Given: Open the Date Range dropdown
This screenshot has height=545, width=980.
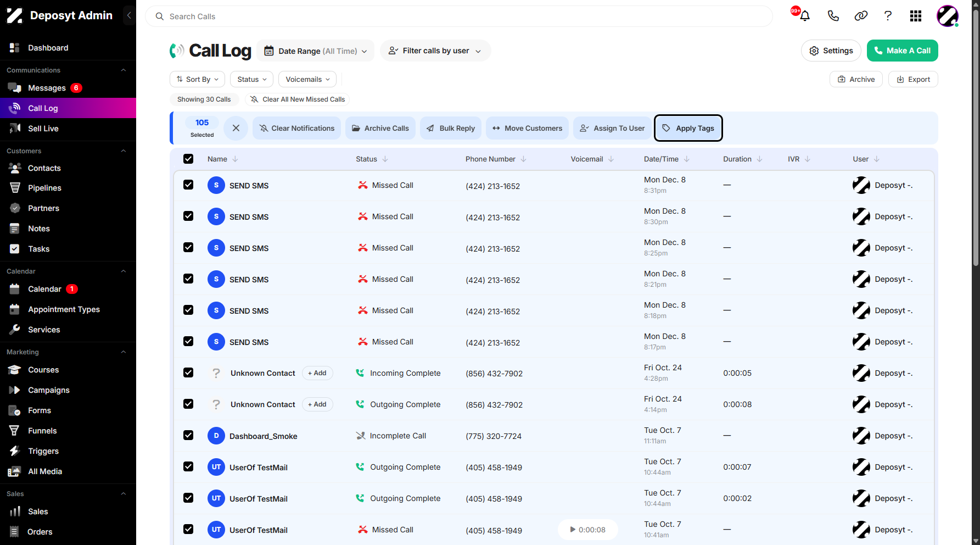Looking at the screenshot, I should pyautogui.click(x=316, y=51).
